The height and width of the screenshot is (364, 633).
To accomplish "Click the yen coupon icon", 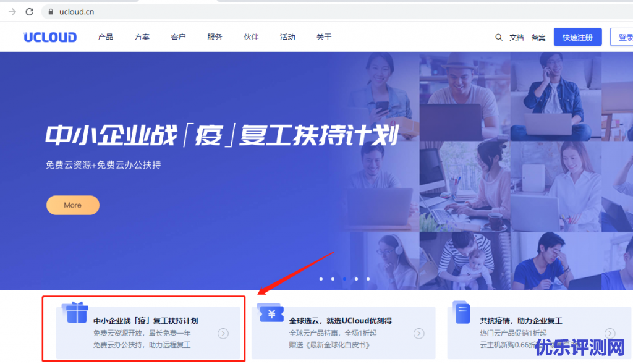I will pos(270,313).
